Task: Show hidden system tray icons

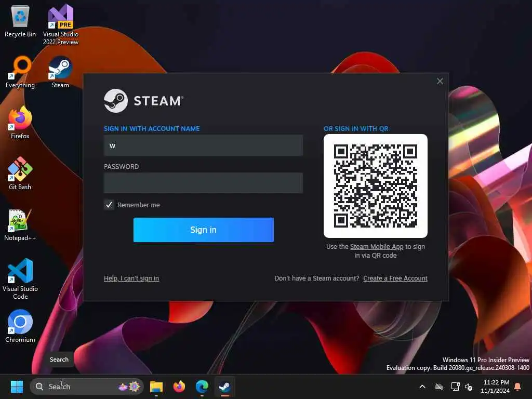Action: [422, 387]
